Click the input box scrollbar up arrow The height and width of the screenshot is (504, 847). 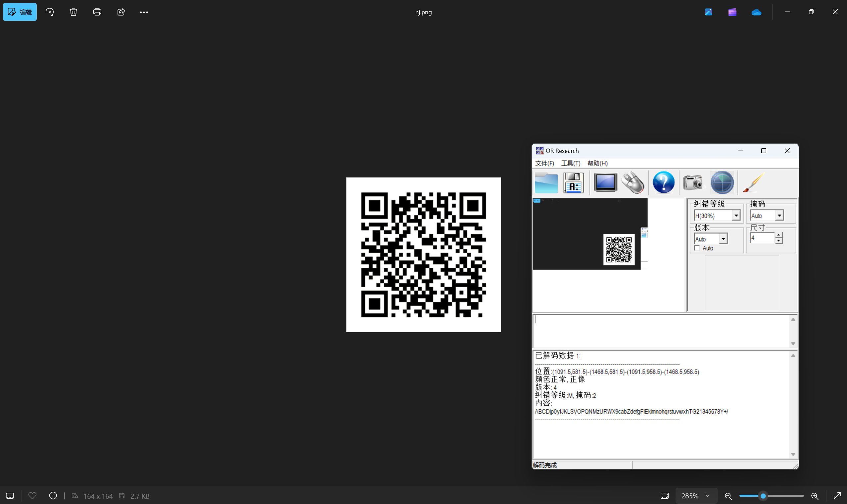[793, 319]
